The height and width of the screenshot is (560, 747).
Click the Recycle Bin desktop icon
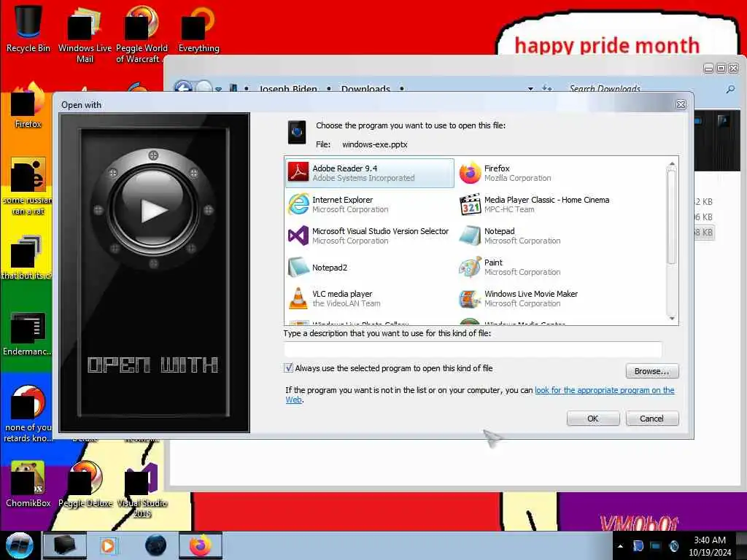28,28
